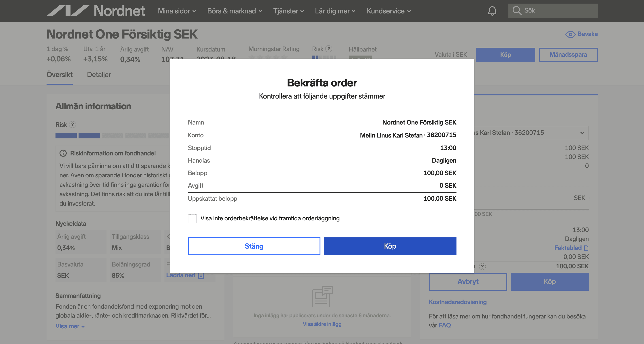The height and width of the screenshot is (344, 644).
Task: Switch to the Detaljer tab
Action: pos(99,75)
